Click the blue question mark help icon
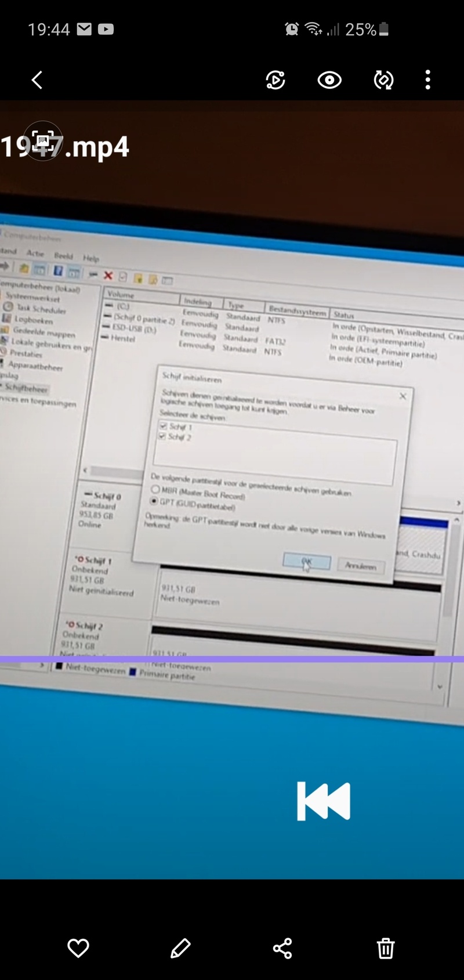This screenshot has height=980, width=464. pyautogui.click(x=58, y=270)
